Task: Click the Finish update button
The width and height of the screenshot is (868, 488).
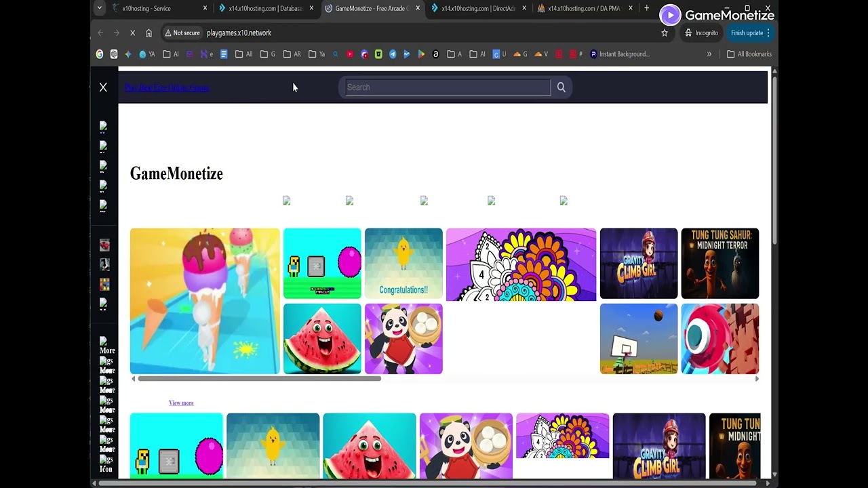Action: tap(747, 33)
